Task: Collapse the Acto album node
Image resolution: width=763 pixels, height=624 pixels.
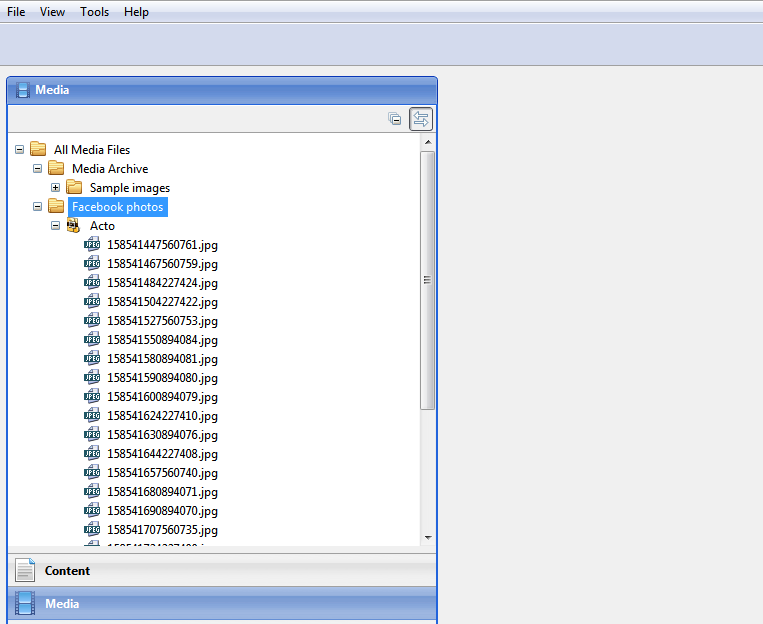Action: pos(56,226)
